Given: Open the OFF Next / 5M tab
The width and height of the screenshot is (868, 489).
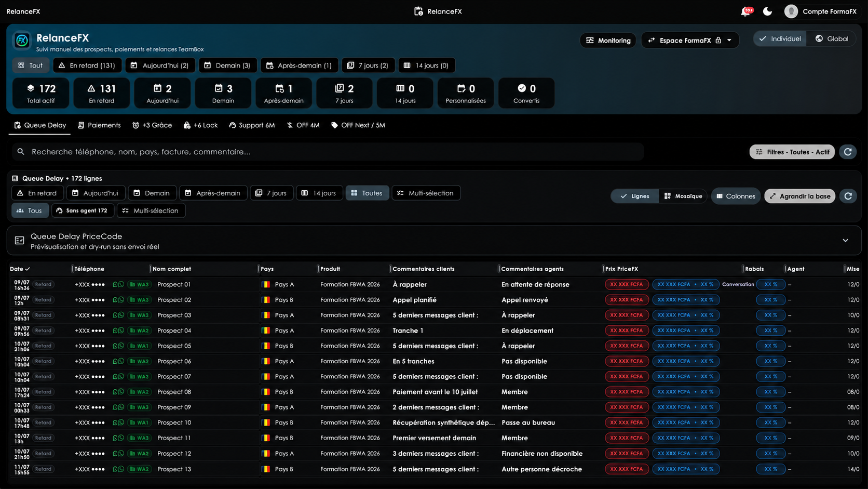Looking at the screenshot, I should 358,125.
